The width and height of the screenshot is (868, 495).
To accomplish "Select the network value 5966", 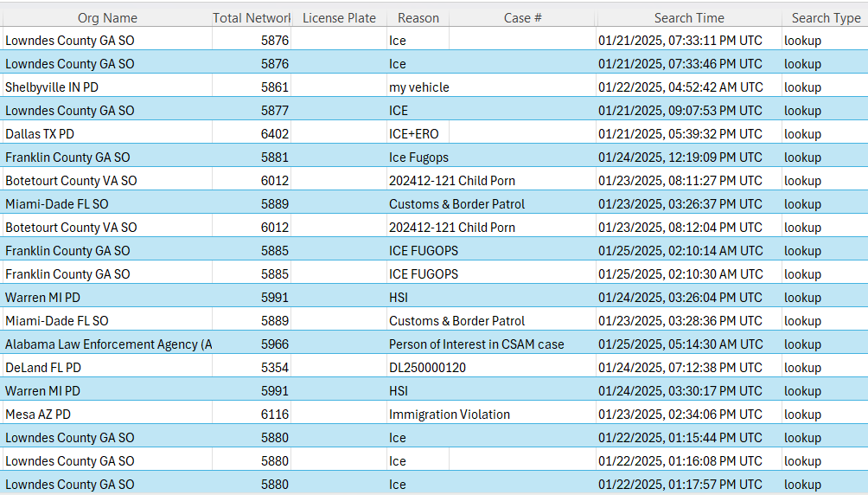I will [252, 344].
